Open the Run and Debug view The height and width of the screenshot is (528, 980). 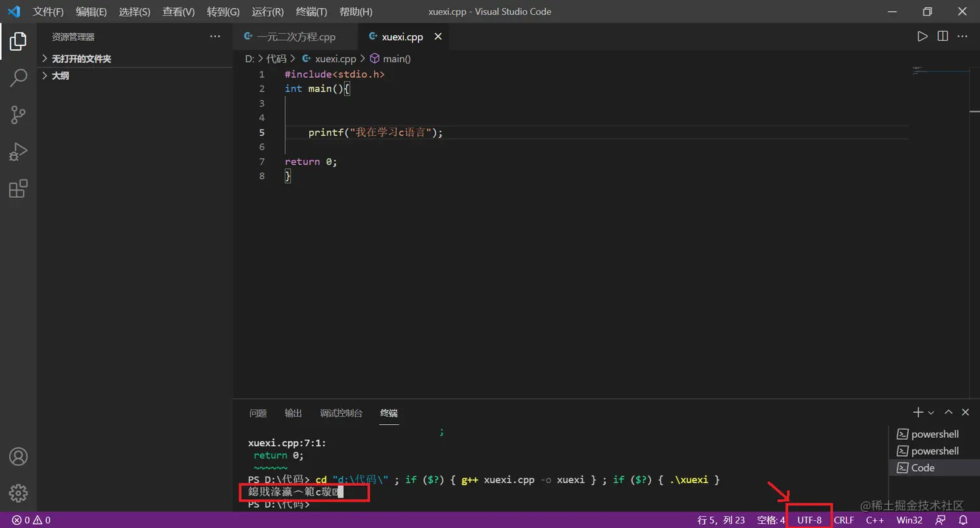click(x=17, y=151)
